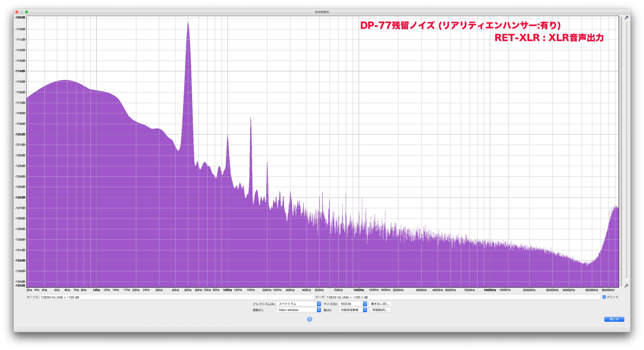Screen dimensions: 644x350
Task: Click the 80000Hz label on frequency axis
Action: [x=608, y=290]
